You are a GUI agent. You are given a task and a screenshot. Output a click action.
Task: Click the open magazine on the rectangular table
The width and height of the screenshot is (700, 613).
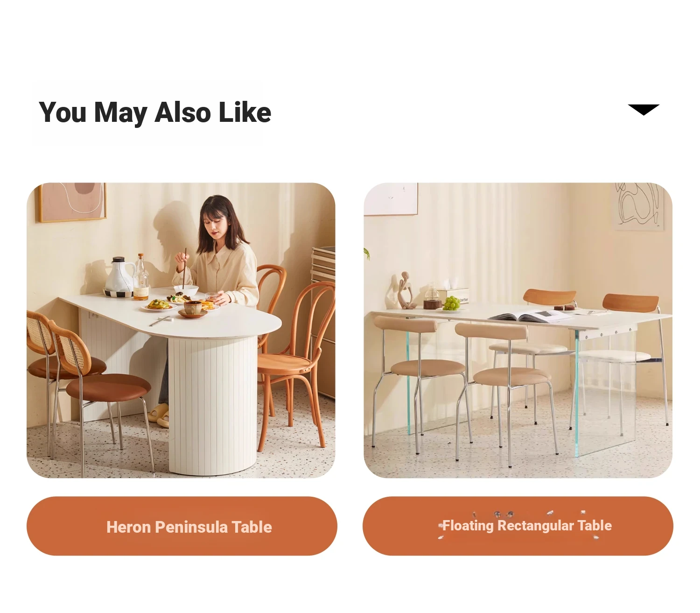click(530, 316)
